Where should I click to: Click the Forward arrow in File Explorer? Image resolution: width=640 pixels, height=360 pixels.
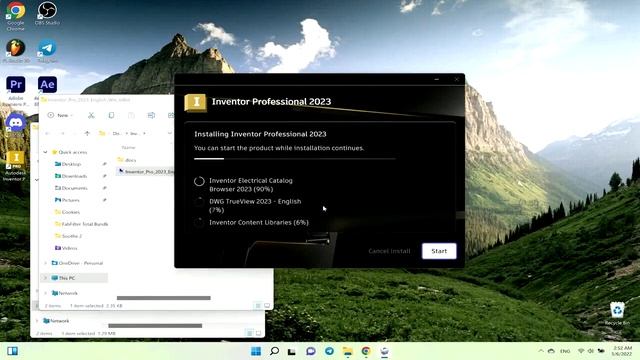(x=63, y=133)
